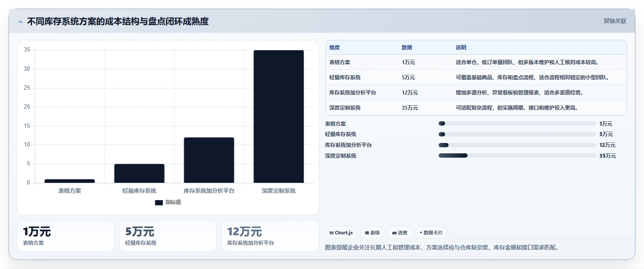Click the 表格方案 progress bar
The width and height of the screenshot is (644, 269).
click(517, 124)
